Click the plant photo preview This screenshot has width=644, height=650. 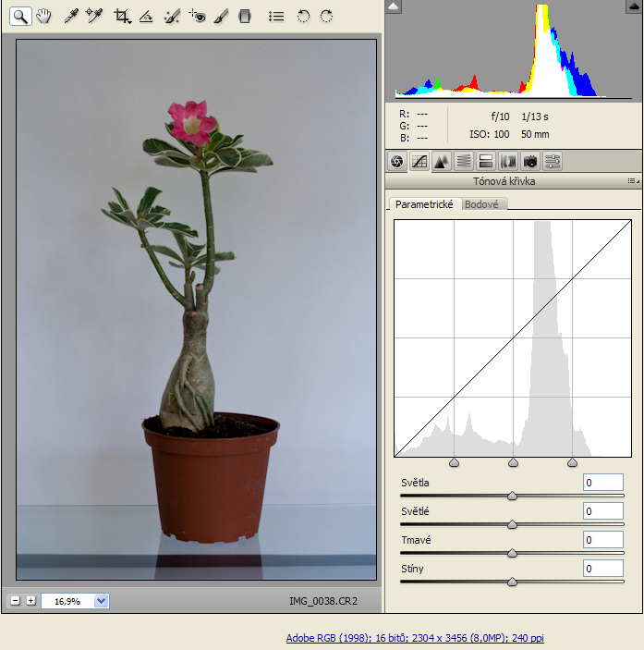click(196, 310)
